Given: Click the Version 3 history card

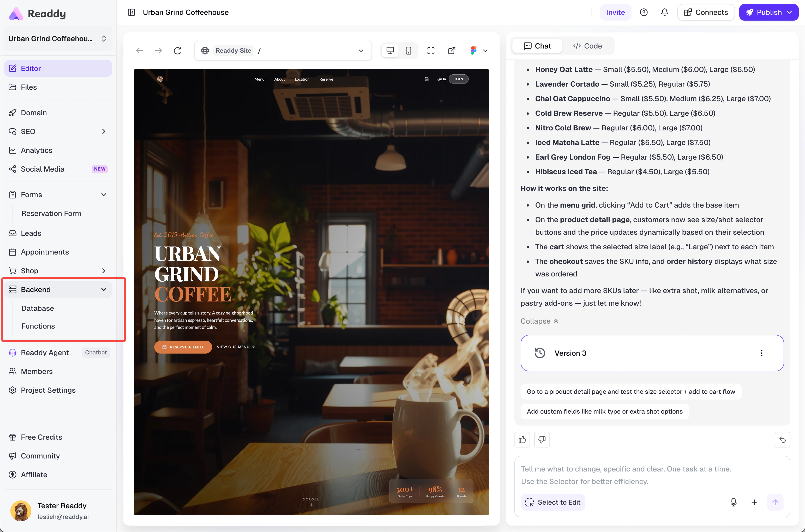Looking at the screenshot, I should (652, 353).
